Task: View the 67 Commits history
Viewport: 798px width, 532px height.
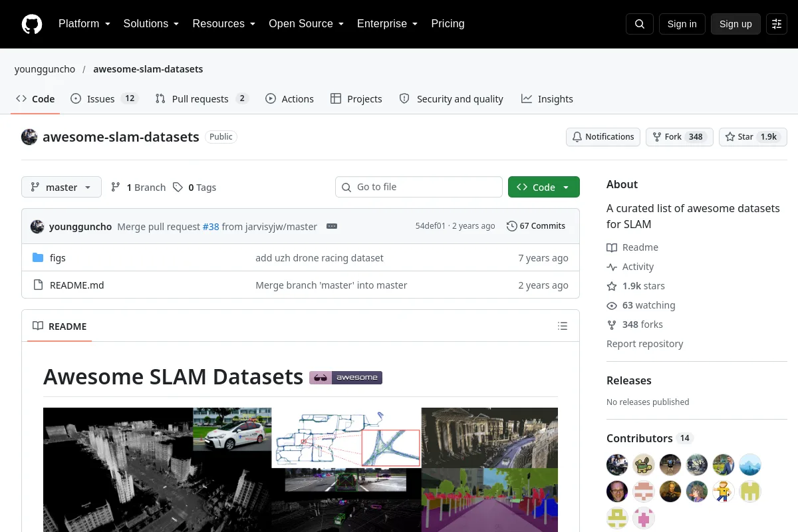Action: pyautogui.click(x=536, y=226)
